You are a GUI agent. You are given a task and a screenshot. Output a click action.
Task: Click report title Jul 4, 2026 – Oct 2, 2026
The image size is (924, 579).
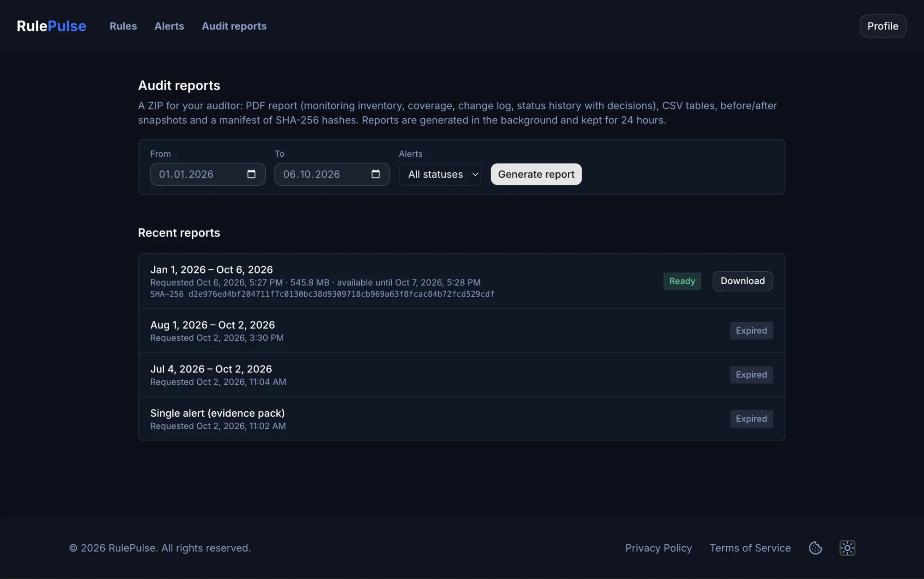211,369
